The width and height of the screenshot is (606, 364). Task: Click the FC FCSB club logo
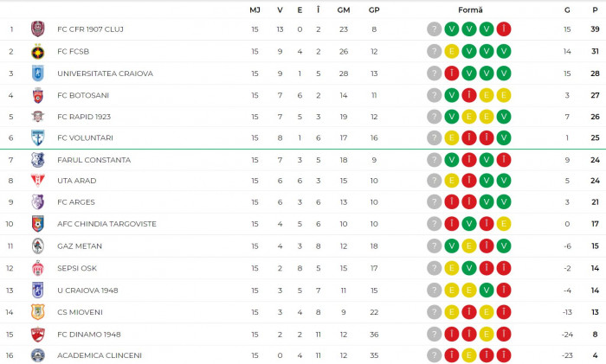click(x=37, y=51)
